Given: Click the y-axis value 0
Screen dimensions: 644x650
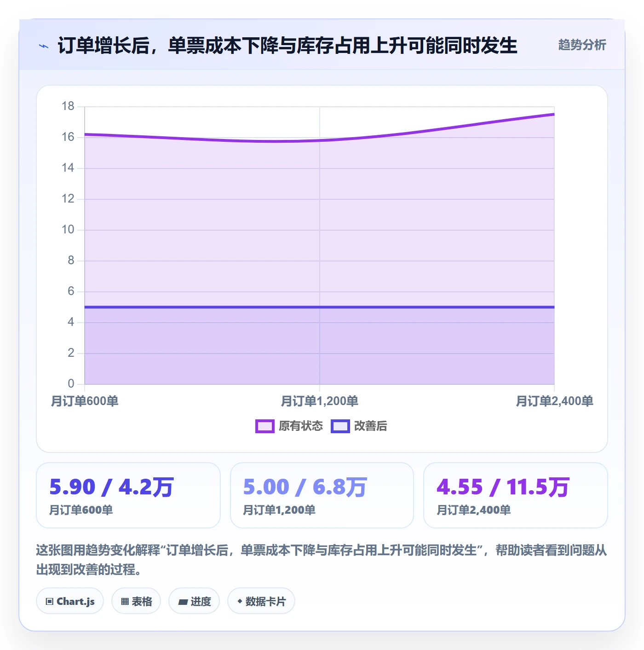Looking at the screenshot, I should coord(71,383).
